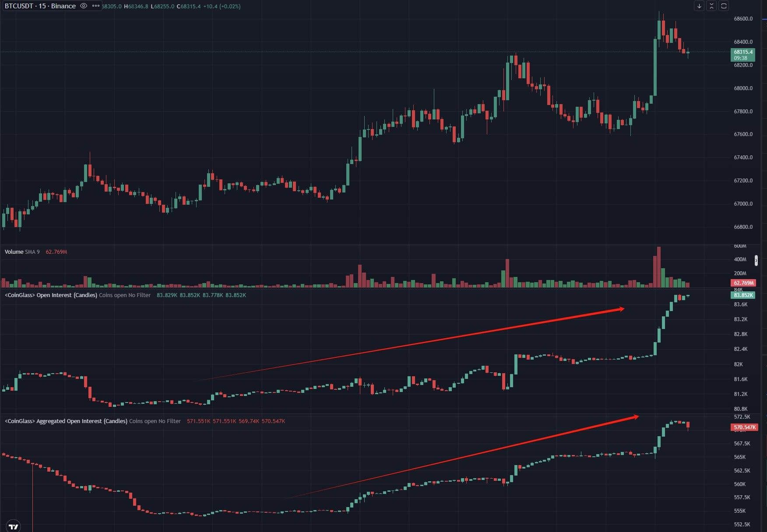Maximize the chart pane icon
767x532 pixels.
[724, 6]
